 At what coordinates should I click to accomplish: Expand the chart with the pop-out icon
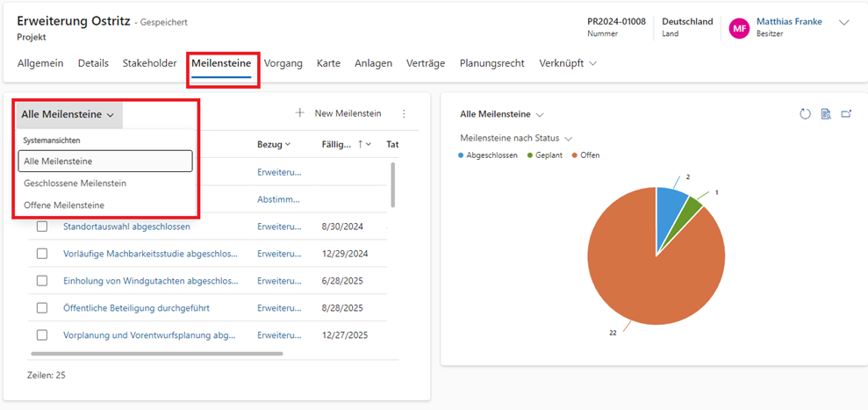click(846, 114)
